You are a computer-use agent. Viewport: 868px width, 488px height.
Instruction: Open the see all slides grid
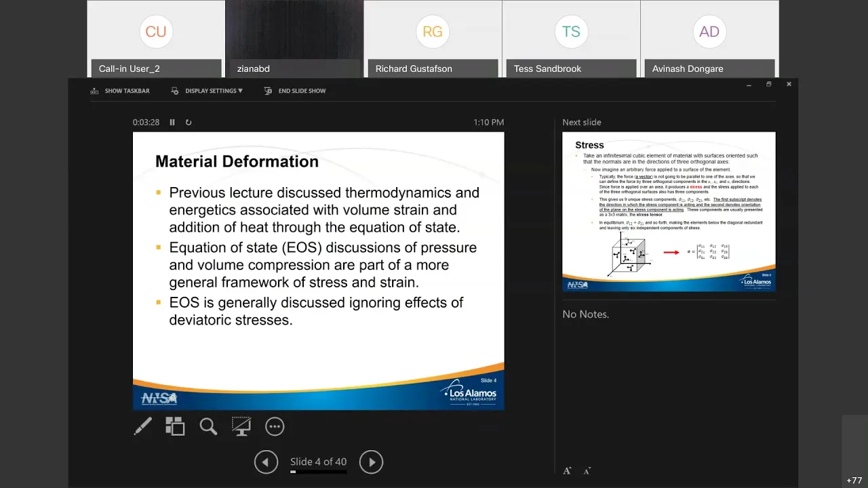pos(175,426)
